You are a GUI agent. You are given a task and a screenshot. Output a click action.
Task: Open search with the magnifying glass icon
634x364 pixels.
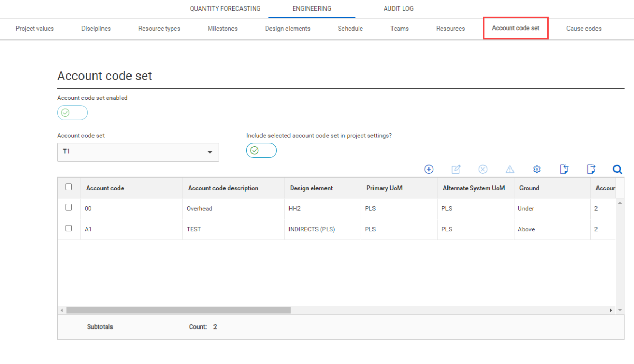[617, 170]
